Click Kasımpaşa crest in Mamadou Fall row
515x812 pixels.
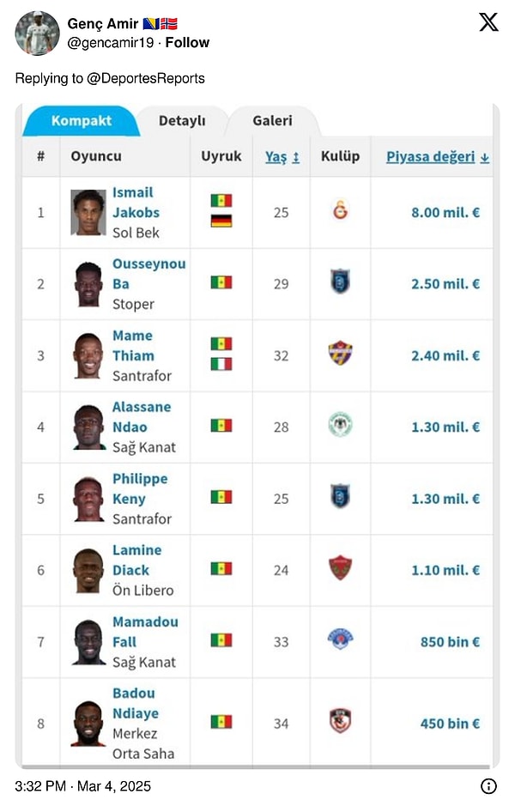click(340, 639)
